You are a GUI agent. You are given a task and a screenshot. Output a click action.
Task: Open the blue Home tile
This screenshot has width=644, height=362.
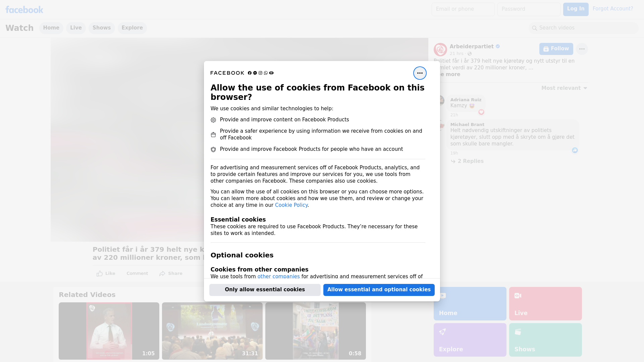pos(470,304)
